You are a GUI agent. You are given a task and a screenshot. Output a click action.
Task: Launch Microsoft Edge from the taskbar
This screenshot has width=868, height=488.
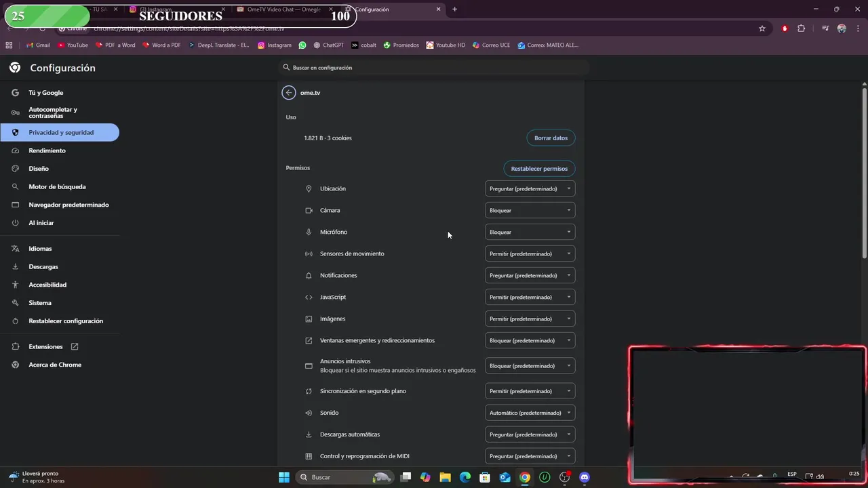[x=465, y=477]
